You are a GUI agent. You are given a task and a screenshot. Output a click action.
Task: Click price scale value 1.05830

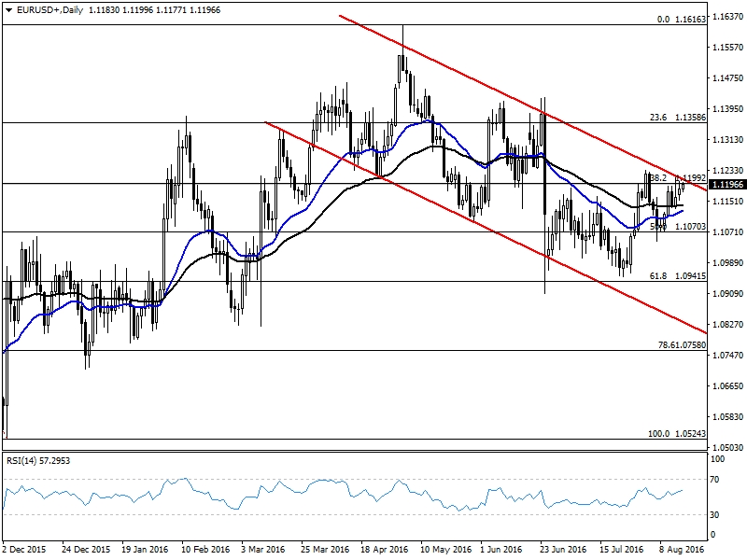[728, 416]
